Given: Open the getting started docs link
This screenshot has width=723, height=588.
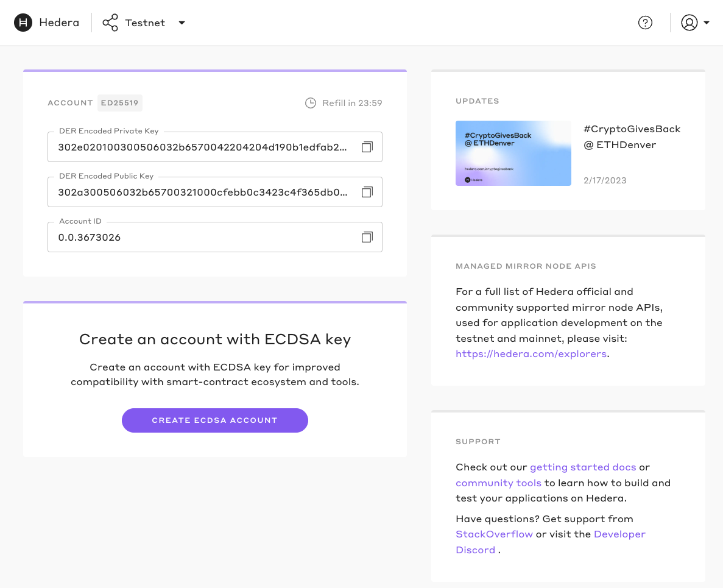Looking at the screenshot, I should (x=583, y=467).
